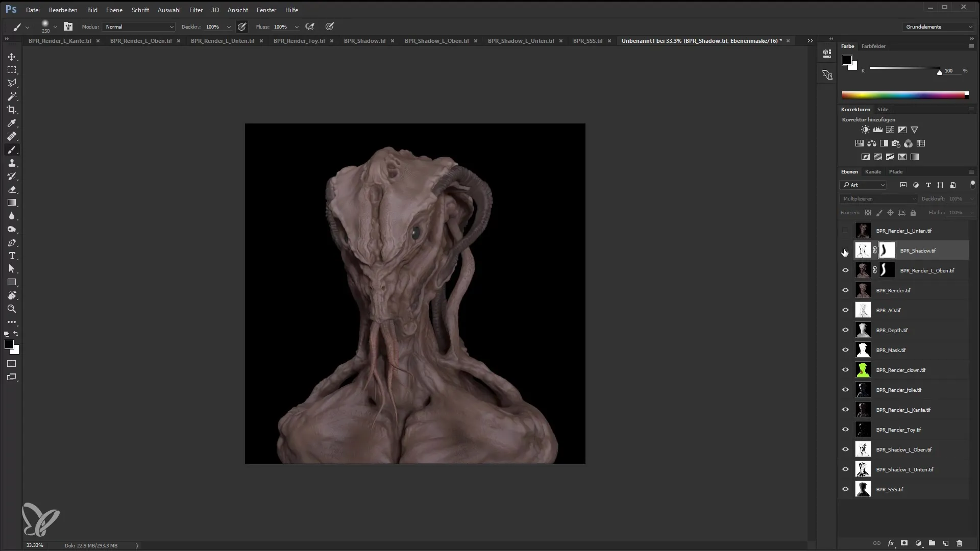Select the History Brush tool
The height and width of the screenshot is (551, 980).
pos(12,176)
